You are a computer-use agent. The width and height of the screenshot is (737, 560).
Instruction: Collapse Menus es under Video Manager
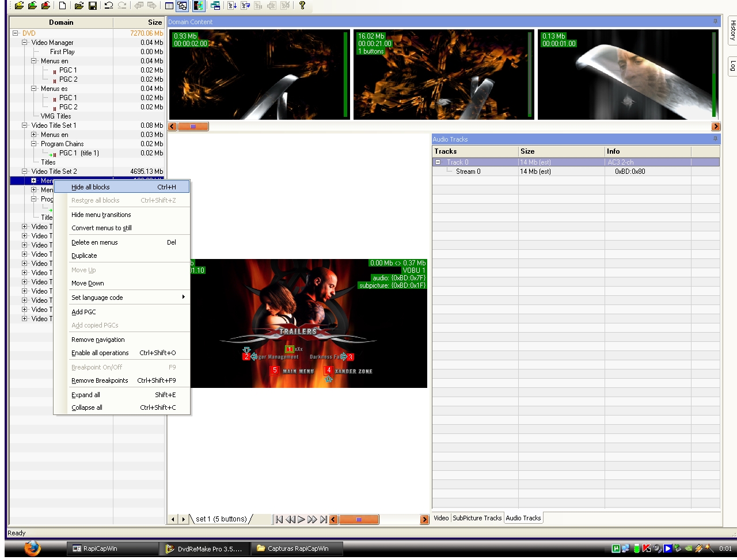(34, 89)
